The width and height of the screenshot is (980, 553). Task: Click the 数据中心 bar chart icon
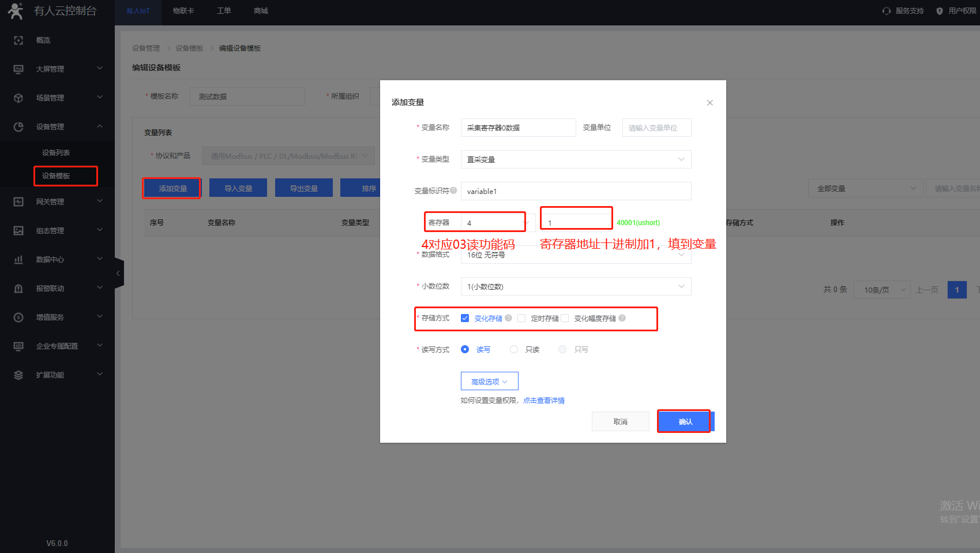18,260
